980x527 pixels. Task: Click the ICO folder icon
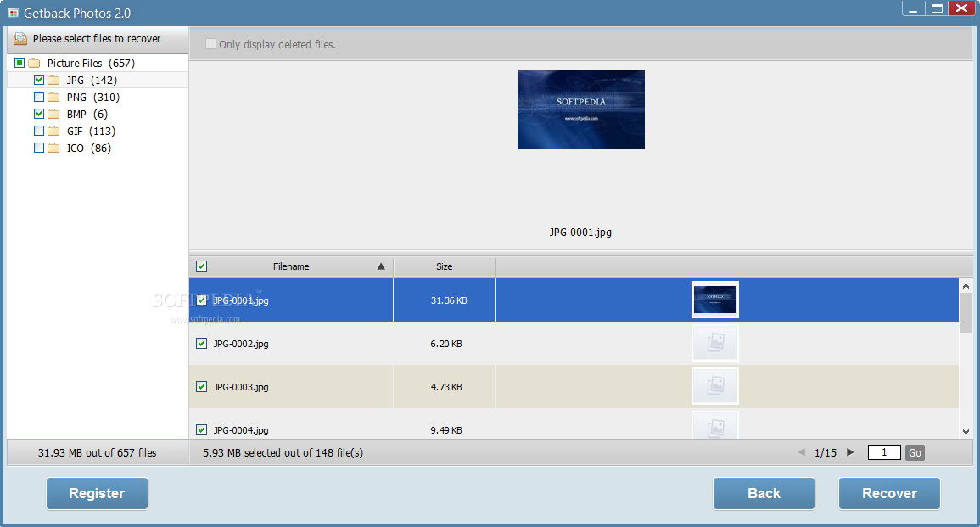[x=53, y=148]
